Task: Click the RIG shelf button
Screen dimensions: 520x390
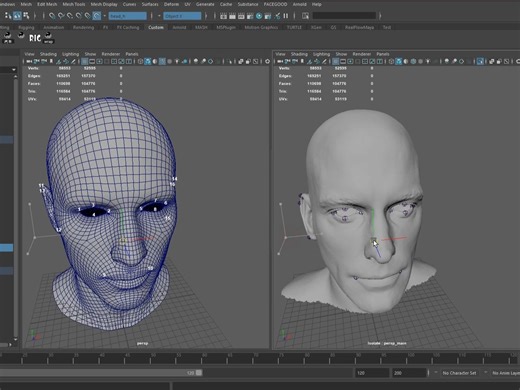Action: [x=35, y=38]
